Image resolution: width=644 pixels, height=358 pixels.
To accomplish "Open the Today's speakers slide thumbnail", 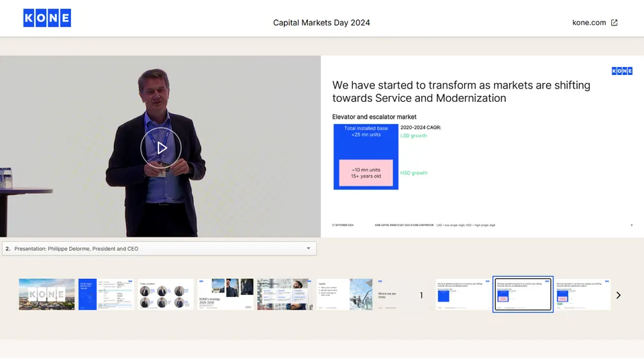I will [x=166, y=294].
